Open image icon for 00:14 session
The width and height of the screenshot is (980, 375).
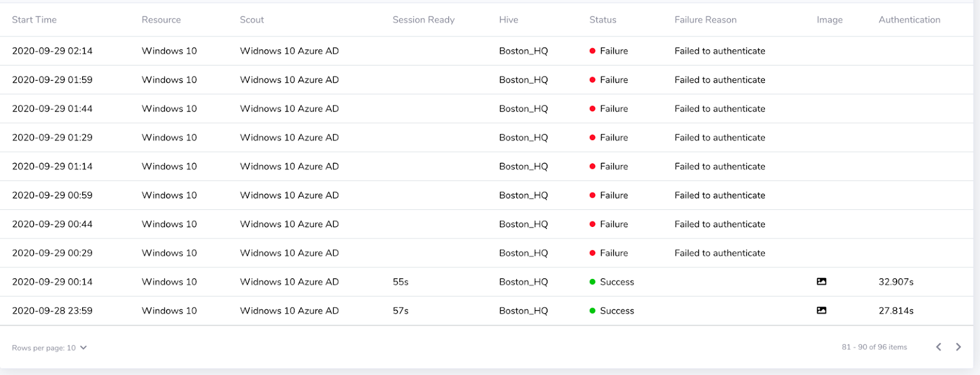coord(821,281)
